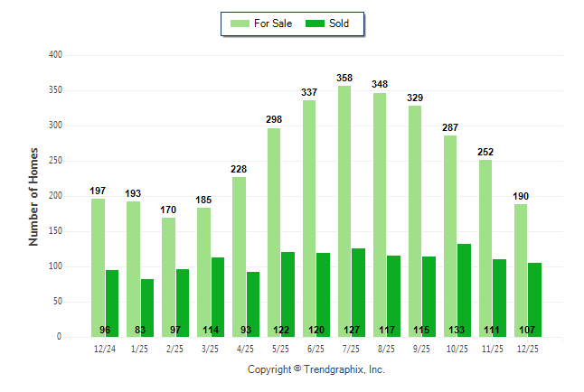Toggle the Sold series legend label

coord(339,23)
